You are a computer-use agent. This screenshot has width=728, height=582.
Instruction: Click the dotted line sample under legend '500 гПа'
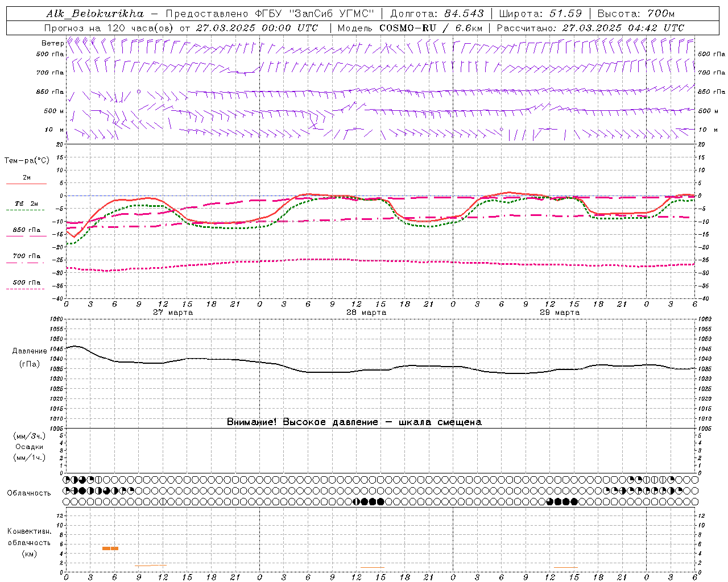click(26, 289)
